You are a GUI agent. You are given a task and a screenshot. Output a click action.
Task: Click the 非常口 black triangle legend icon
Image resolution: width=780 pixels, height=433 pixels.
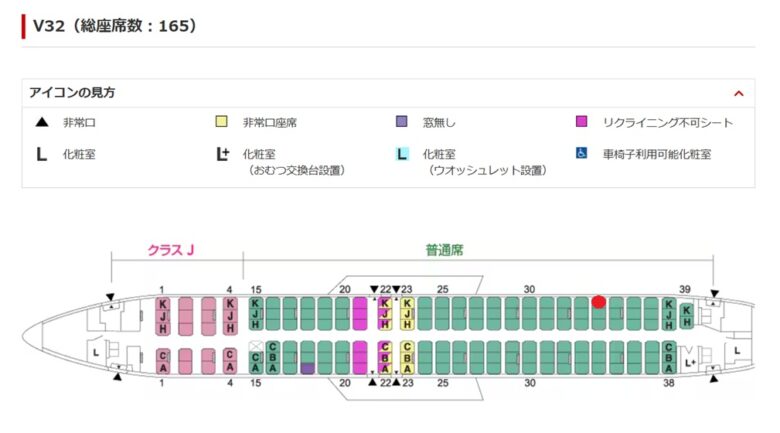(x=42, y=122)
